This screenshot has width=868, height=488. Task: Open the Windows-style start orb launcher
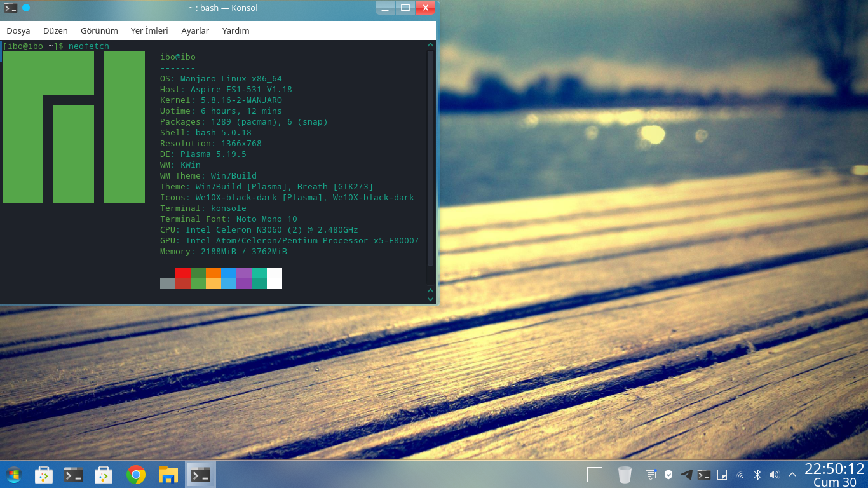click(x=13, y=475)
